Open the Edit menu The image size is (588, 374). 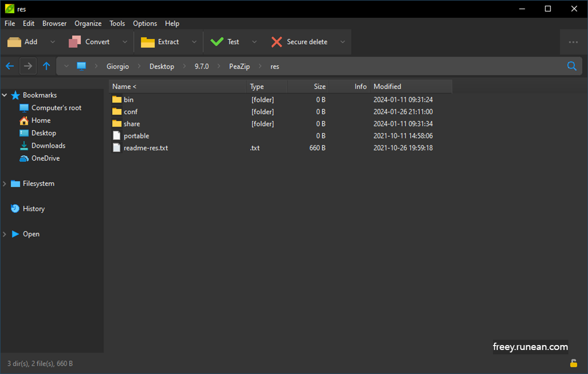(28, 24)
